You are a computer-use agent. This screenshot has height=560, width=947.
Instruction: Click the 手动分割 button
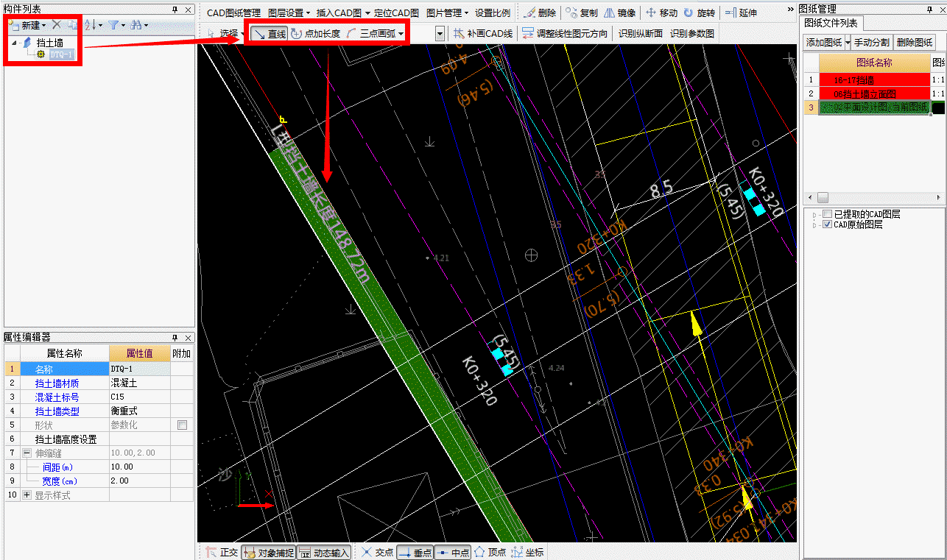coord(871,43)
